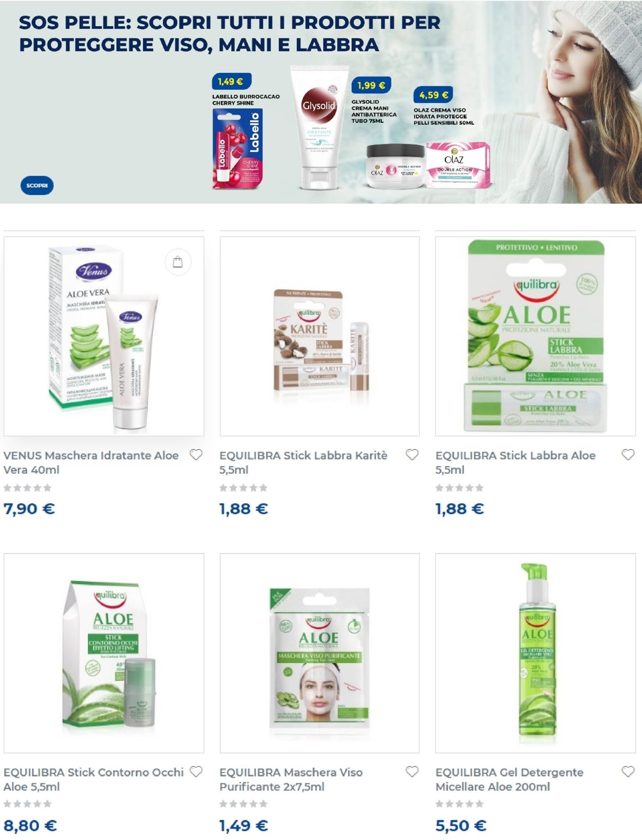
Task: Select the Maschera Viso Purificante sachet image
Action: 319,653
